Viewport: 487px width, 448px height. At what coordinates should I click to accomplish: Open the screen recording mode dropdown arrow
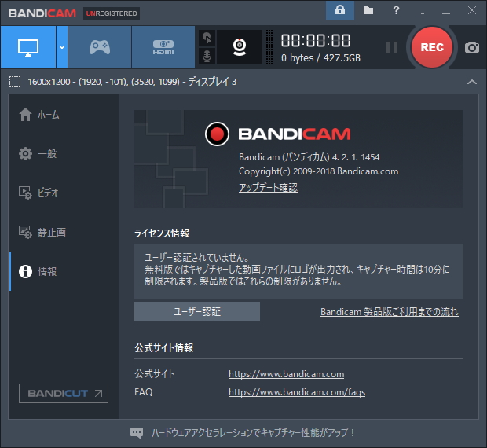click(x=62, y=47)
